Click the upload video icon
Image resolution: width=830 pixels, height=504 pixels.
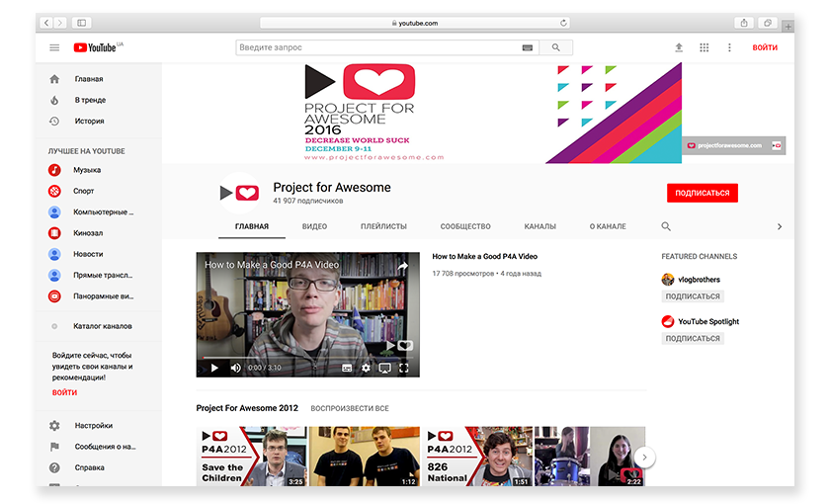pyautogui.click(x=679, y=47)
